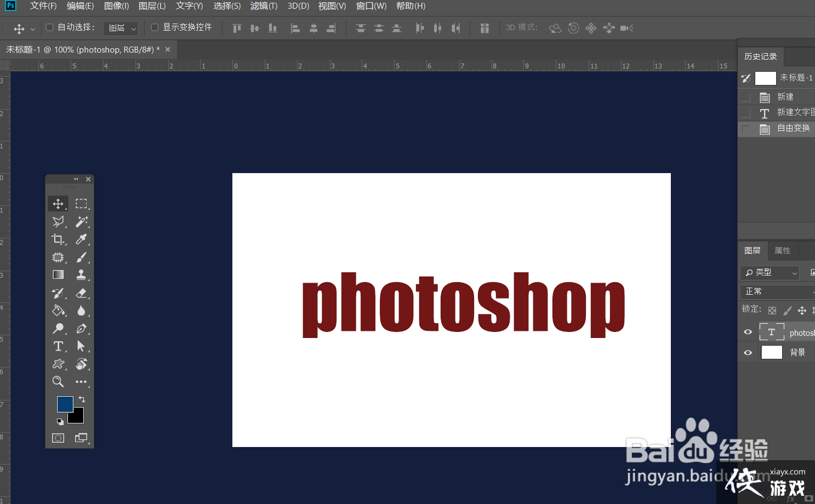Screen dimensions: 815x504
Task: Collapse the floating toolbox double-arrow
Action: pyautogui.click(x=76, y=179)
